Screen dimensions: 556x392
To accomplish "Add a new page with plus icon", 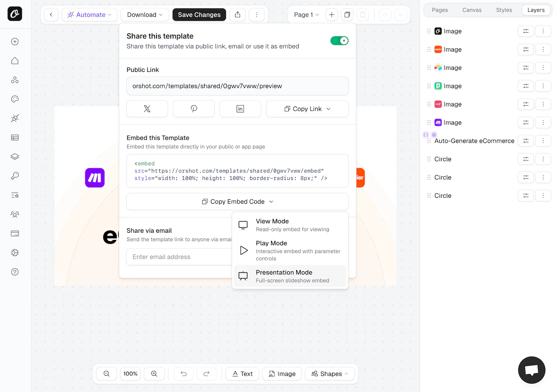I will 332,15.
